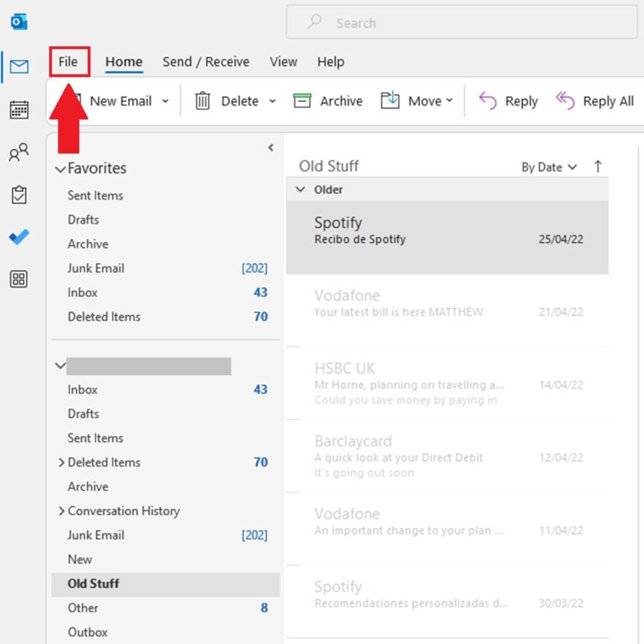The image size is (644, 644).
Task: Click inside the Search field
Action: tap(461, 23)
